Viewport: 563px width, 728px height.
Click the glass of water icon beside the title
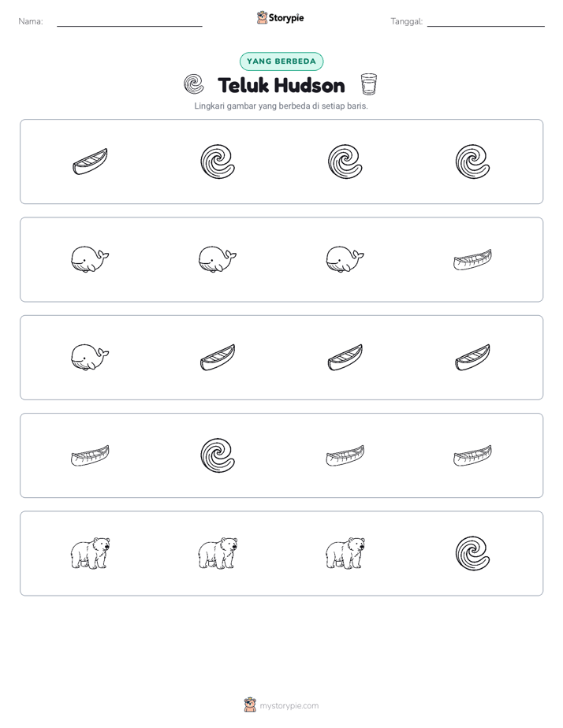[369, 84]
